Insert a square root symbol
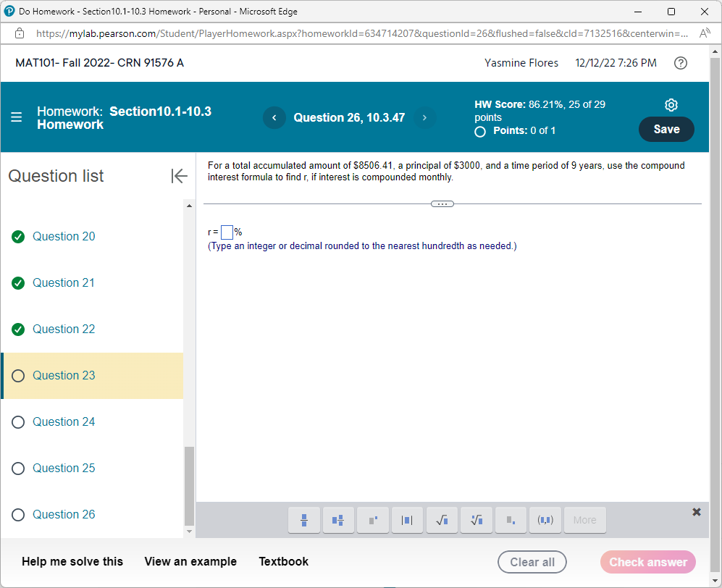This screenshot has height=588, width=722. [442, 520]
